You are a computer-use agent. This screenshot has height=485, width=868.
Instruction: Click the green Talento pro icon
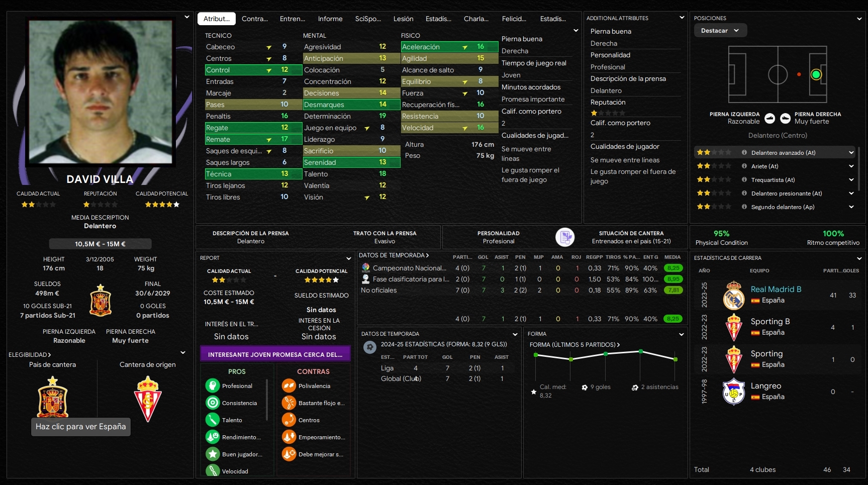tap(213, 420)
